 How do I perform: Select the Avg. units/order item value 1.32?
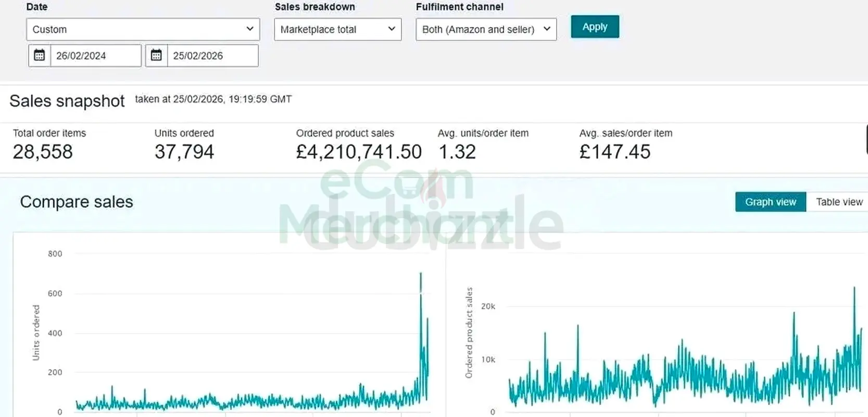(x=457, y=152)
